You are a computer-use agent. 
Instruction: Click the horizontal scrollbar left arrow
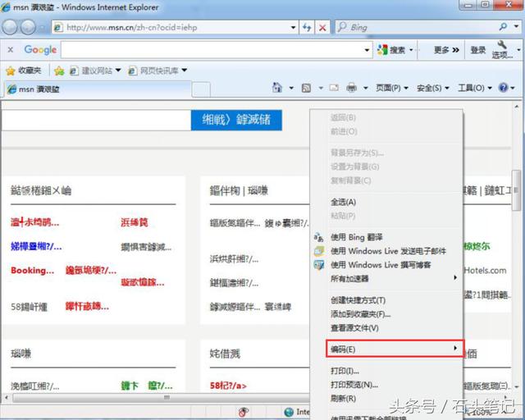[7, 398]
